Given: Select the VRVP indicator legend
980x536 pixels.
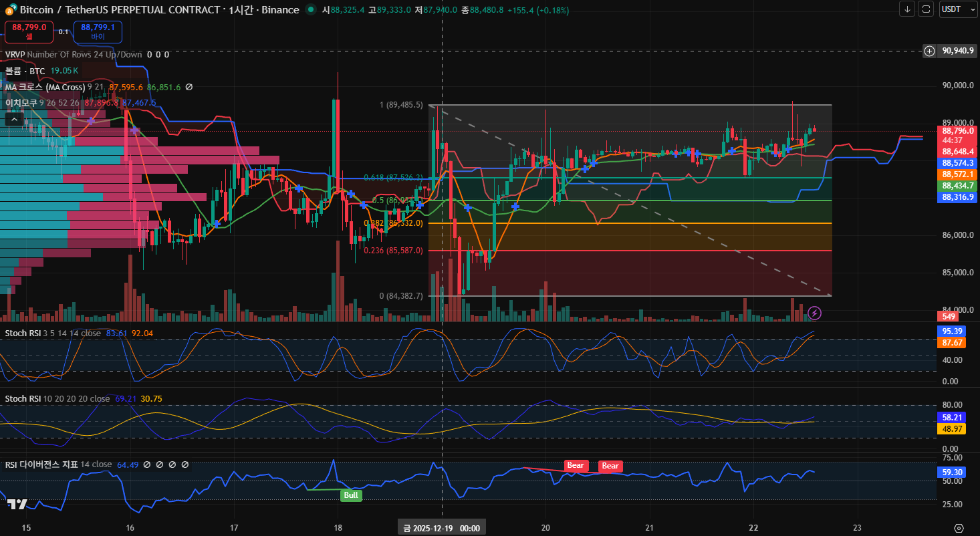Looking at the screenshot, I should (74, 55).
